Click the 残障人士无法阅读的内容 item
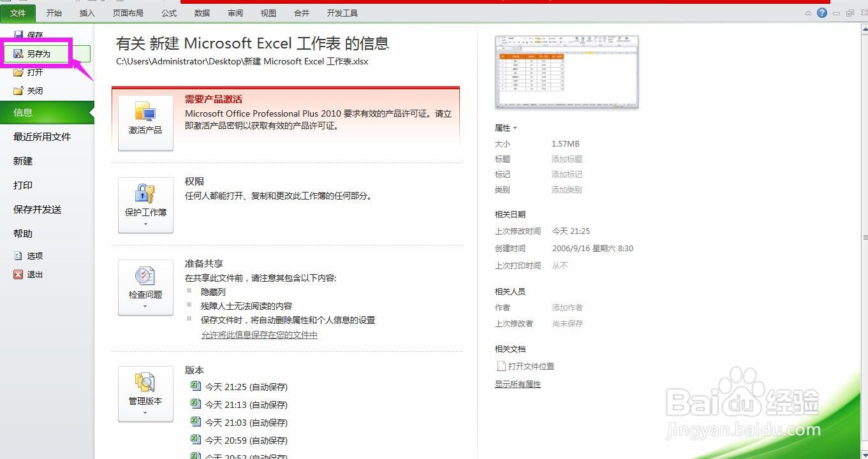Image resolution: width=868 pixels, height=459 pixels. 246,306
